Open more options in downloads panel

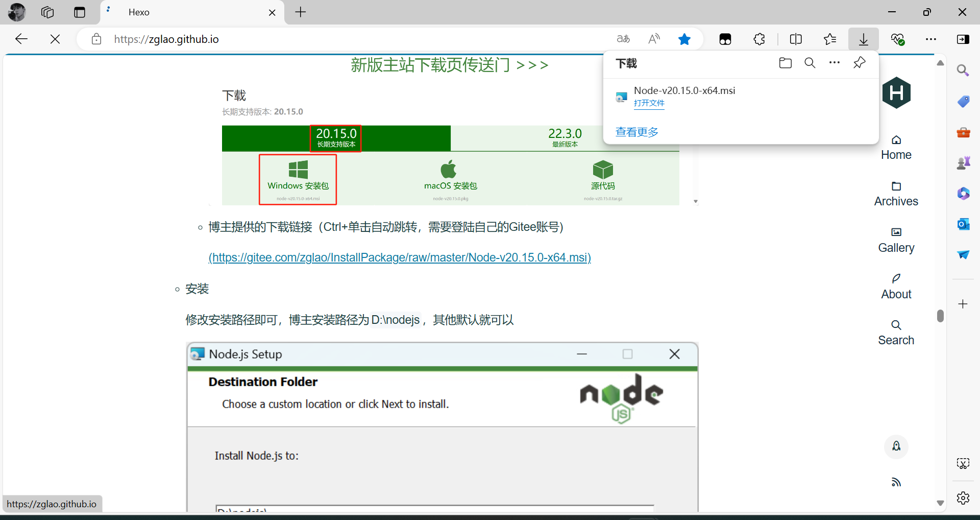tap(835, 63)
